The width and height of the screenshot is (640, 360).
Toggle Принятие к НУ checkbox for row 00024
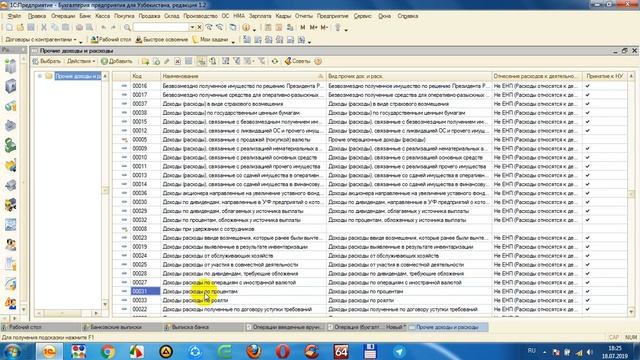coord(588,256)
